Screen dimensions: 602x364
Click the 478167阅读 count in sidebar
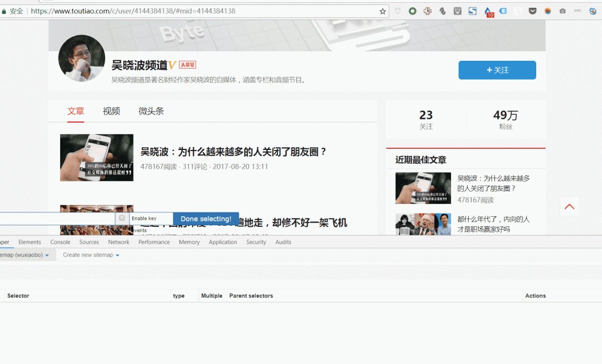tap(475, 200)
